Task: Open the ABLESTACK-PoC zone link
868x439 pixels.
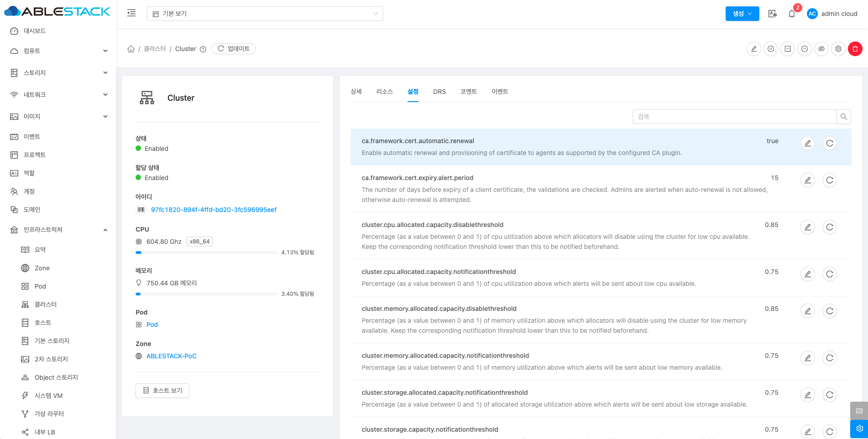Action: click(171, 356)
